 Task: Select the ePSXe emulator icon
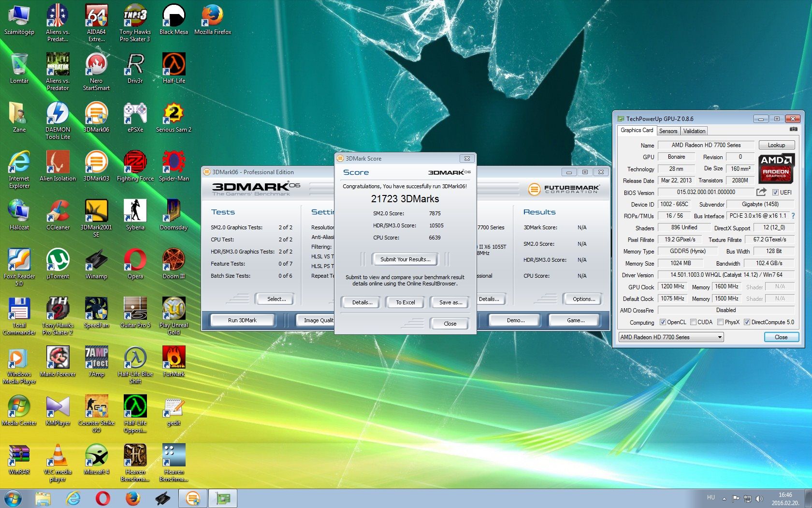coord(135,117)
